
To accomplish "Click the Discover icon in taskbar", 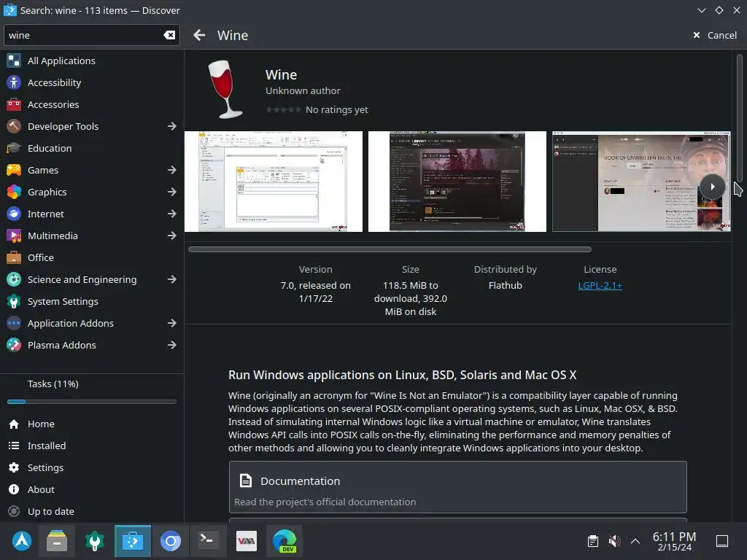I will [x=133, y=541].
